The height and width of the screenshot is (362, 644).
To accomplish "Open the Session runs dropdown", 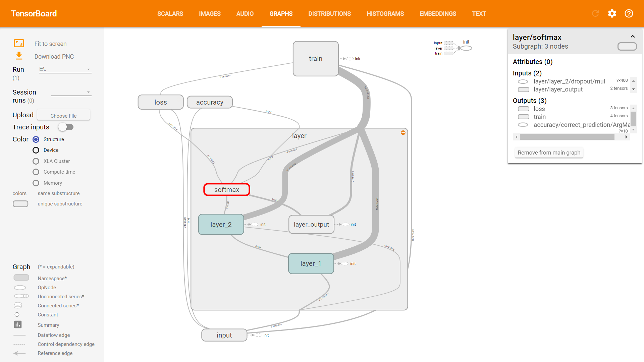I will (71, 92).
